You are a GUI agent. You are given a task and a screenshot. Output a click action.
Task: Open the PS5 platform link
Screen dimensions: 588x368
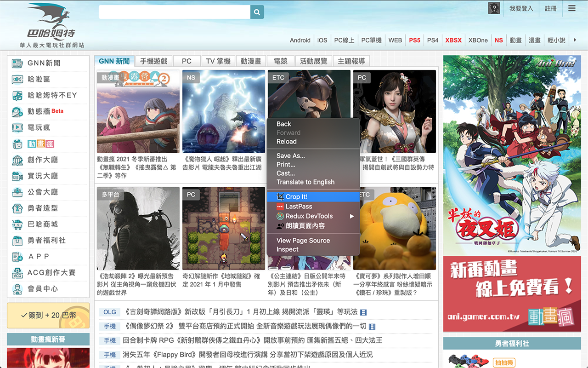(x=414, y=40)
